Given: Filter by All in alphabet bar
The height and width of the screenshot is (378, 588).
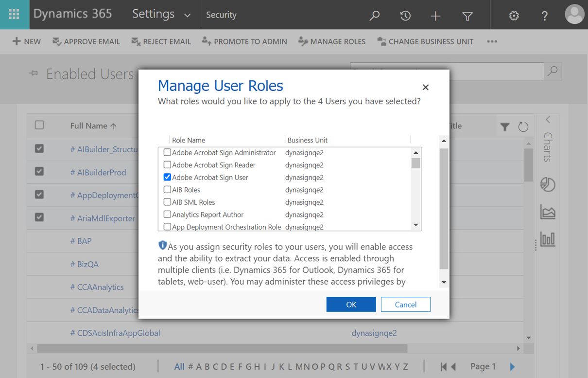Looking at the screenshot, I should tap(179, 366).
